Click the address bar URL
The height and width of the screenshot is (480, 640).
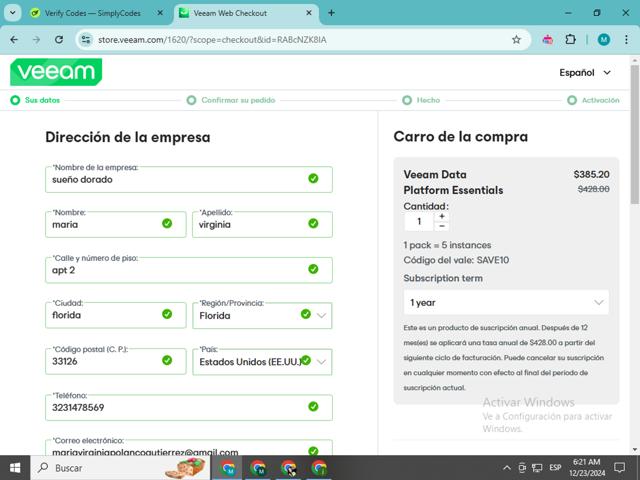tap(212, 40)
